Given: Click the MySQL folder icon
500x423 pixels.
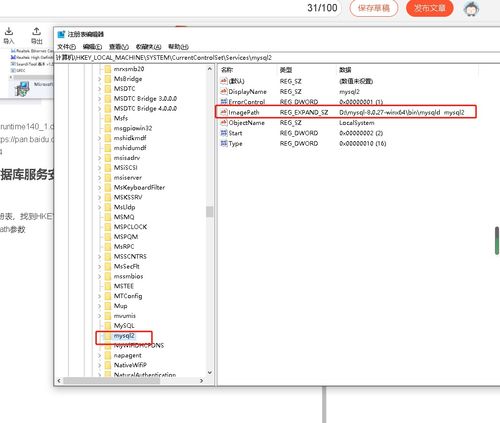Looking at the screenshot, I should pos(108,326).
